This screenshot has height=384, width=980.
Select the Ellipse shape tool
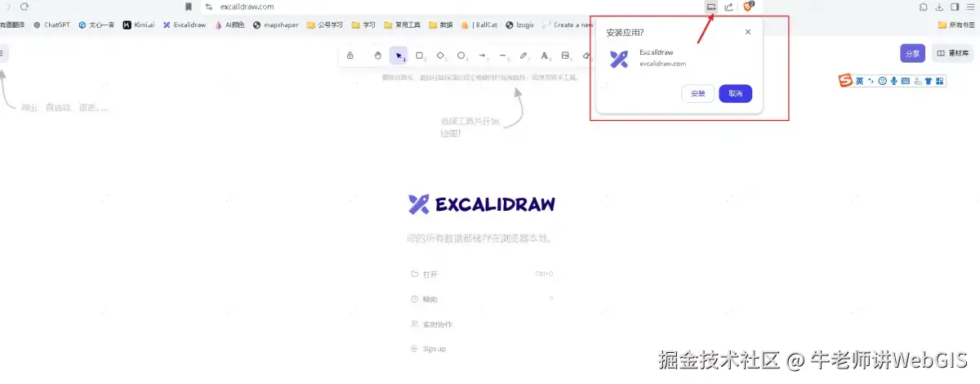click(x=461, y=56)
